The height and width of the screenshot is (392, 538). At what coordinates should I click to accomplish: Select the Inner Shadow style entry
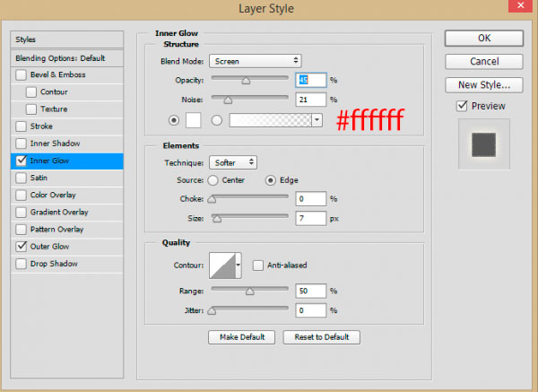(x=55, y=144)
